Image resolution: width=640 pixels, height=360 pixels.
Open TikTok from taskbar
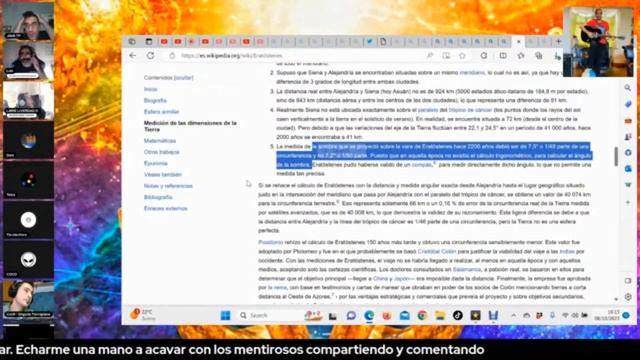pos(458,315)
